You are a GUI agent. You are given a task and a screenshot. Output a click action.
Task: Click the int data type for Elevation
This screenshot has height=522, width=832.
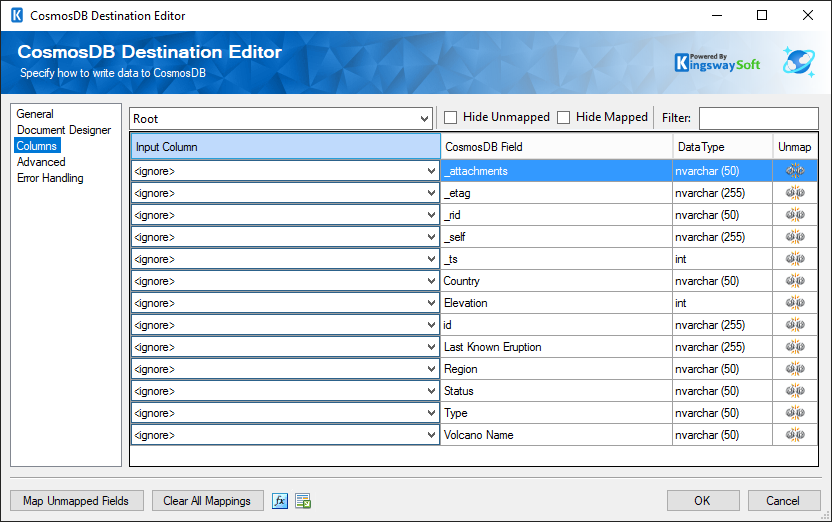coord(722,303)
